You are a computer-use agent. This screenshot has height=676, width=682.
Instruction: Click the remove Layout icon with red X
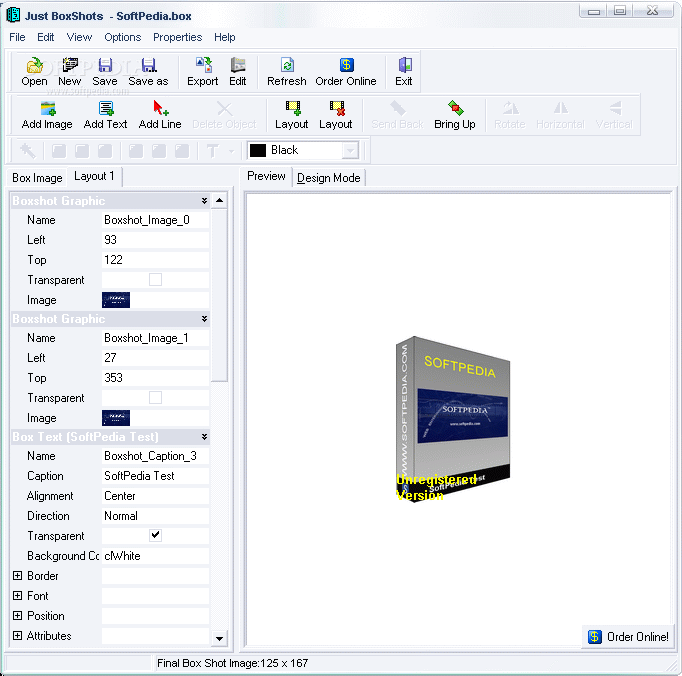(x=336, y=115)
